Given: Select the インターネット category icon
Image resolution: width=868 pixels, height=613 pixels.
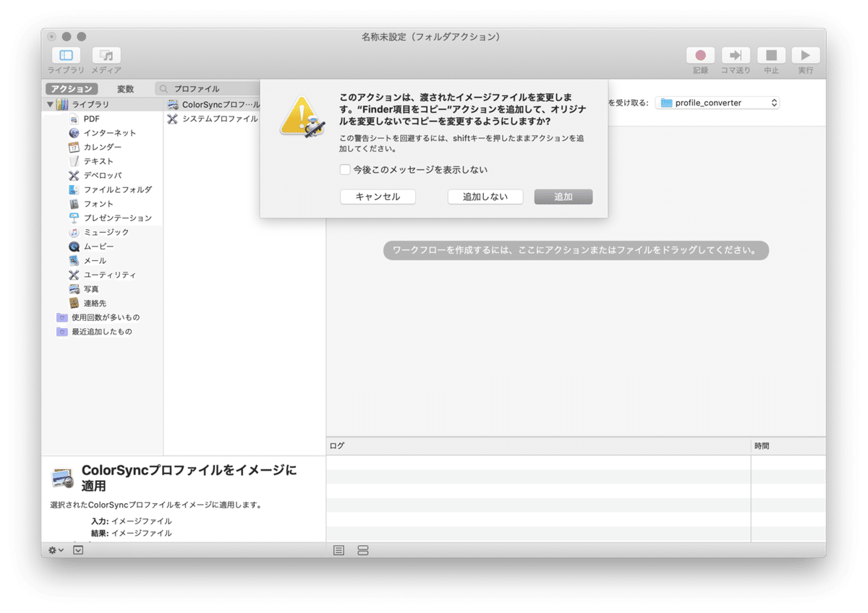Looking at the screenshot, I should [x=74, y=133].
